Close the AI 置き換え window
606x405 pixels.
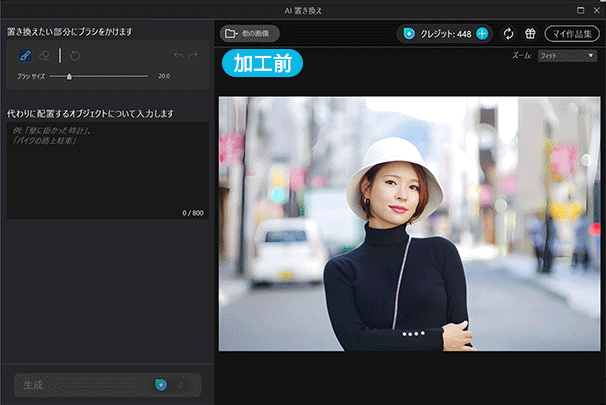(596, 10)
